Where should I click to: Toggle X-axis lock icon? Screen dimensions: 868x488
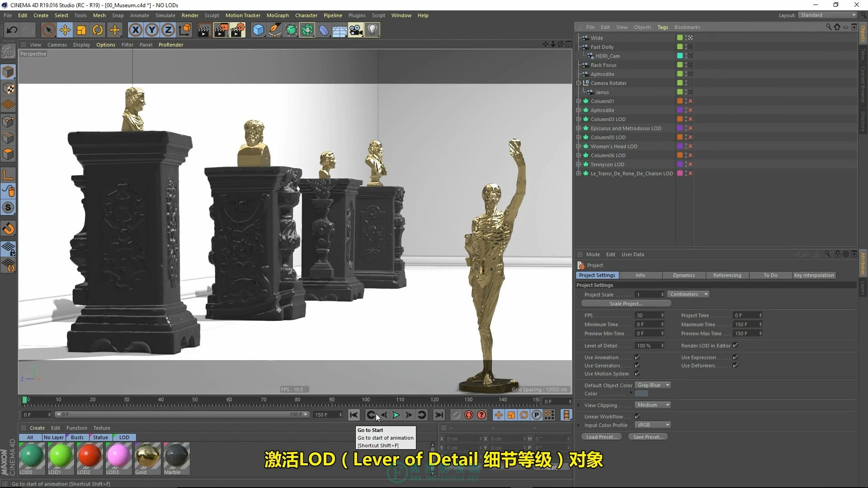(135, 30)
